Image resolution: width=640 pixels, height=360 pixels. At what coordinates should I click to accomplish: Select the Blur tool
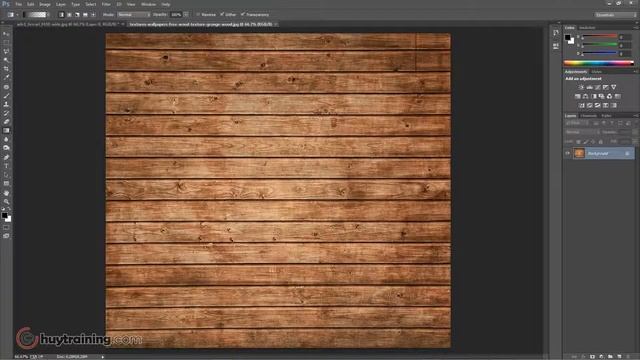click(6, 139)
